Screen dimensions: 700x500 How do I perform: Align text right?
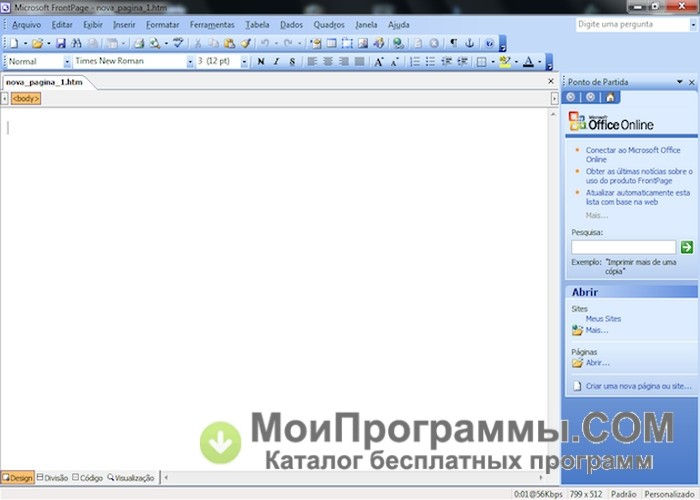point(343,62)
